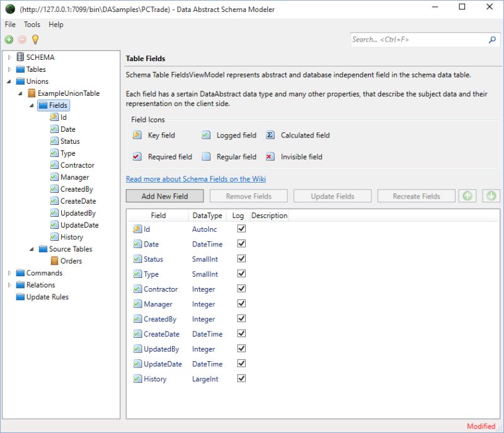Expand the Tables tree node
Viewport: 504px width, 433px height.
pyautogui.click(x=9, y=69)
